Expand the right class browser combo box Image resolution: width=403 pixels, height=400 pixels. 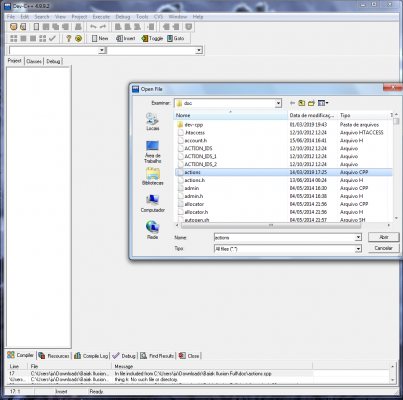pyautogui.click(x=199, y=50)
